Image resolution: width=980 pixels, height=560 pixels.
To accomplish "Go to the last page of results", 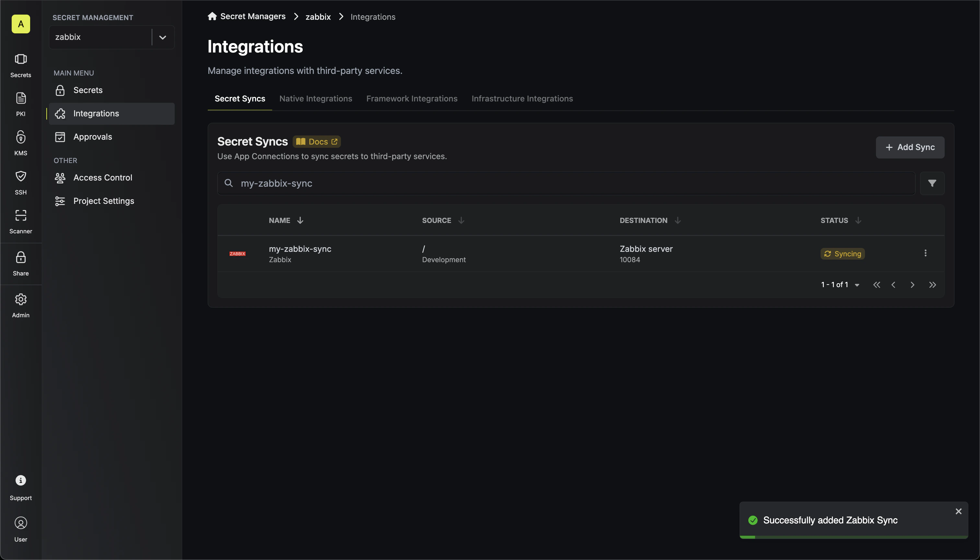I will [x=932, y=285].
